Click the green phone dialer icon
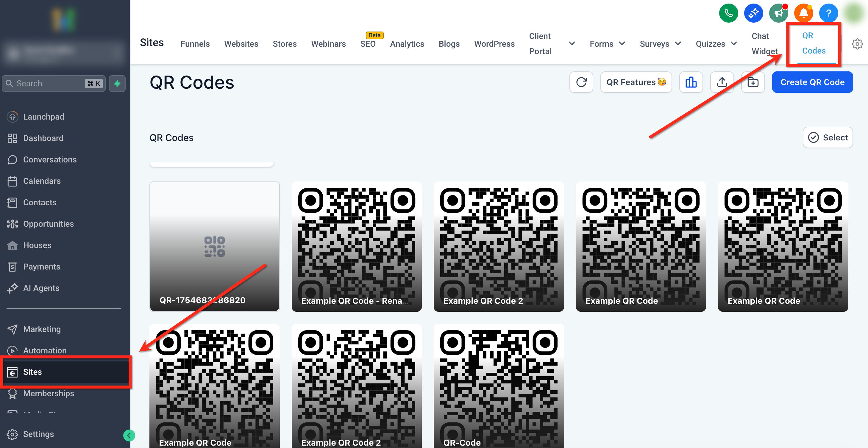 pyautogui.click(x=728, y=13)
